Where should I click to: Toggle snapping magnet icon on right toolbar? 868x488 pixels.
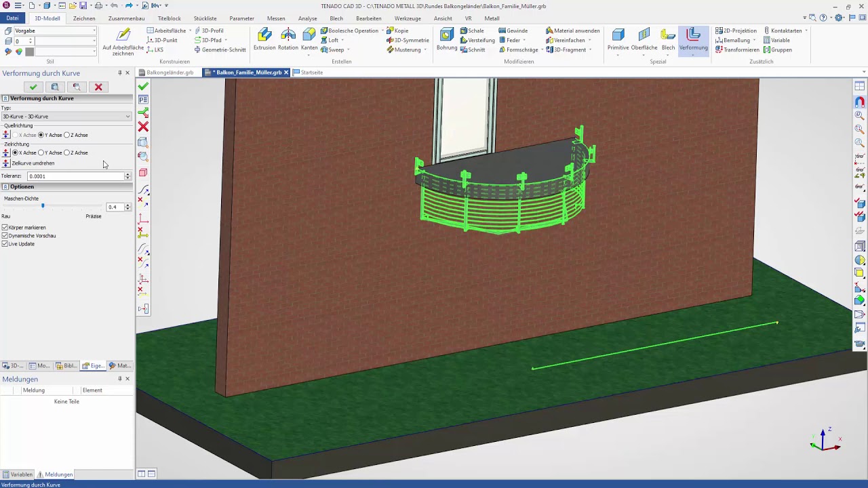(x=859, y=102)
